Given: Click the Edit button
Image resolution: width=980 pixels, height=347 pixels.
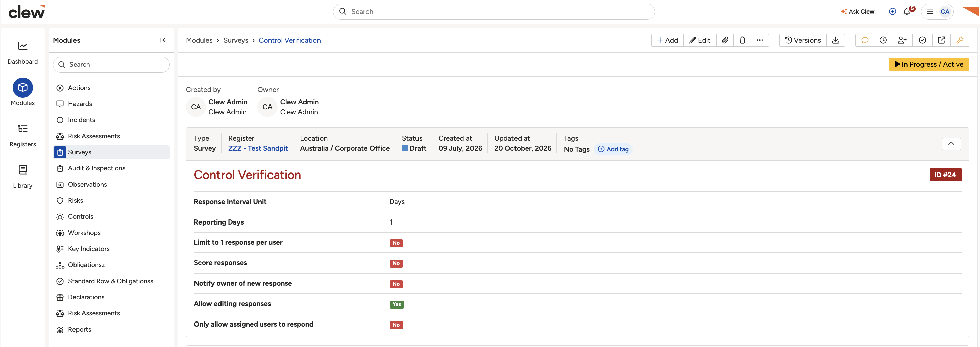Looking at the screenshot, I should tap(700, 40).
